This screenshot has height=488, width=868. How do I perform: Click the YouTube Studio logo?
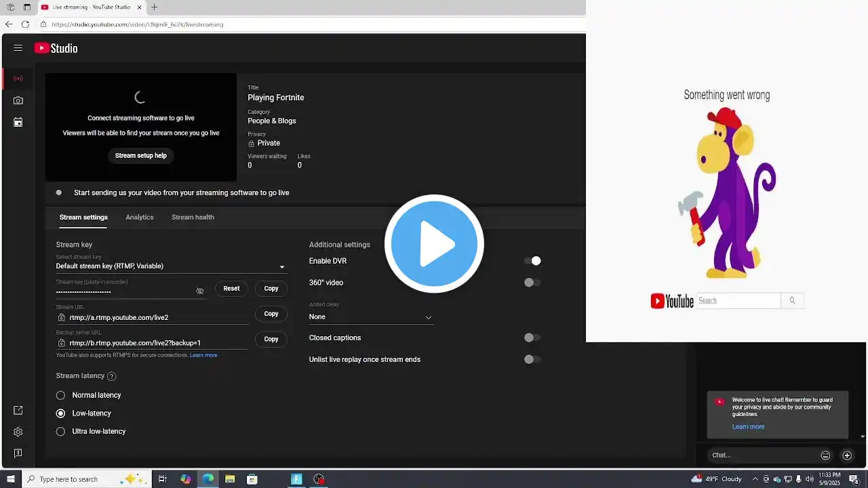coord(56,48)
